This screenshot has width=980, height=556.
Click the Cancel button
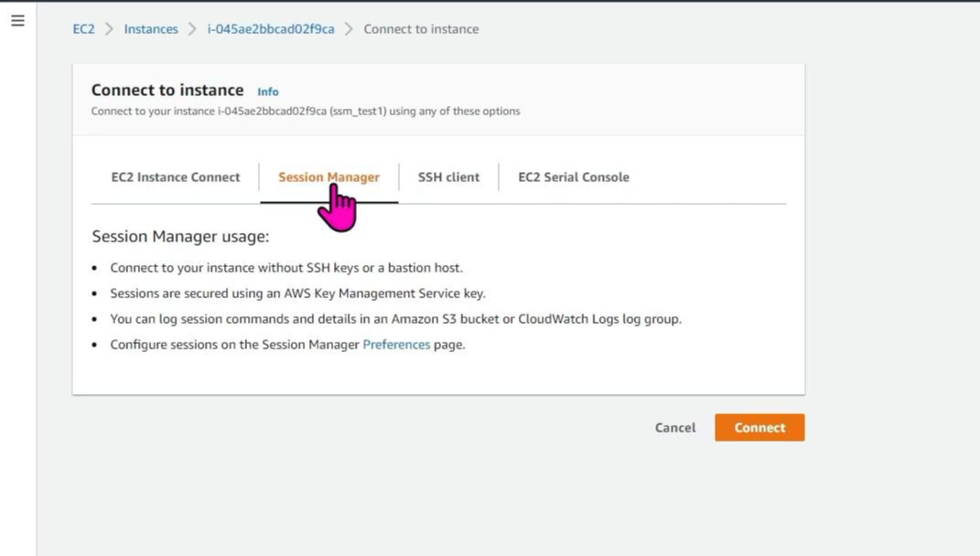(x=675, y=427)
